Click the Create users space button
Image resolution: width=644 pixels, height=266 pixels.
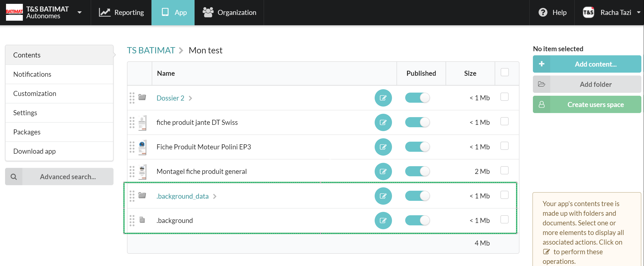point(587,104)
